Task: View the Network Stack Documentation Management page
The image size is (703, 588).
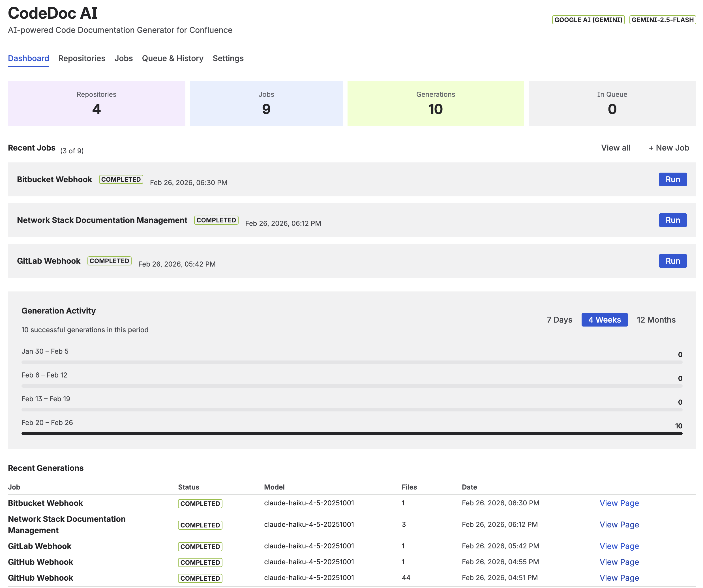Action: click(619, 524)
